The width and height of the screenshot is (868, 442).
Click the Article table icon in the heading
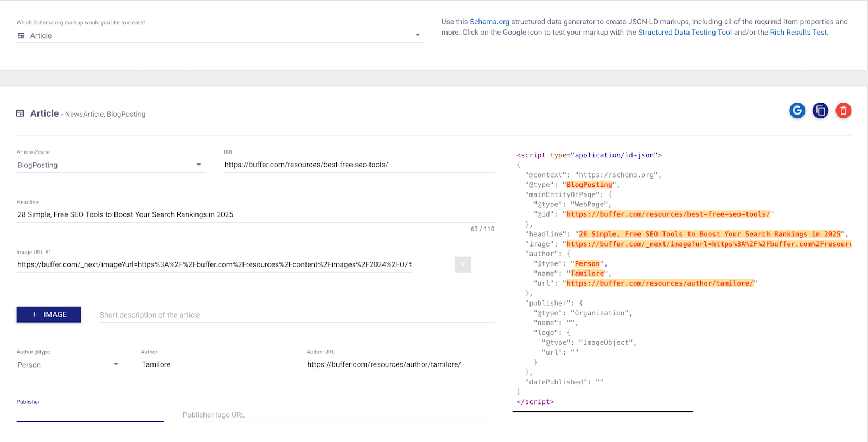pyautogui.click(x=21, y=113)
